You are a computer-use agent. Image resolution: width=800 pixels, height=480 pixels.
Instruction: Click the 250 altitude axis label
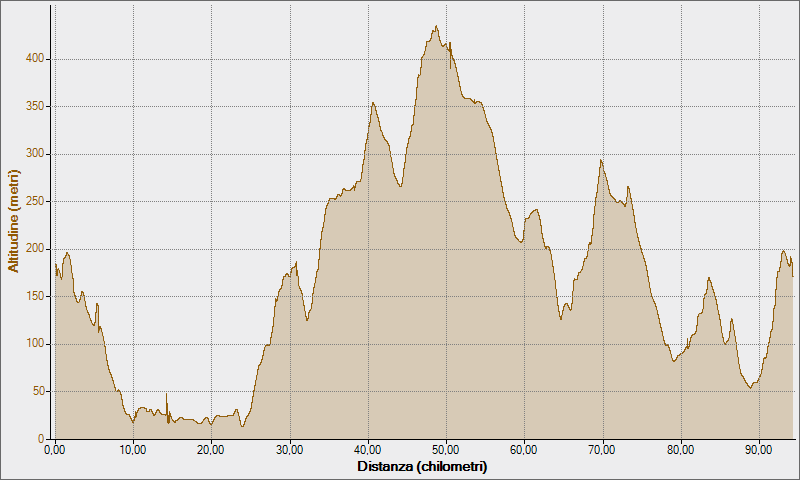35,201
